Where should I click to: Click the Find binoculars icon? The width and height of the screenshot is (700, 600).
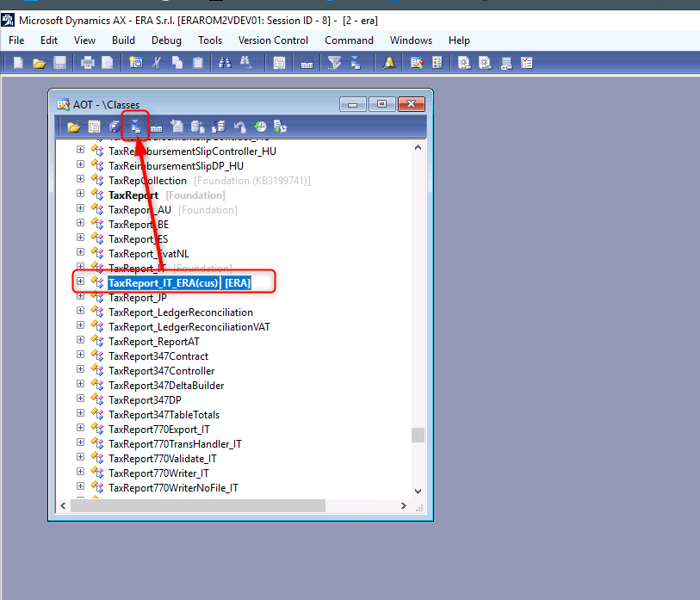point(225,62)
